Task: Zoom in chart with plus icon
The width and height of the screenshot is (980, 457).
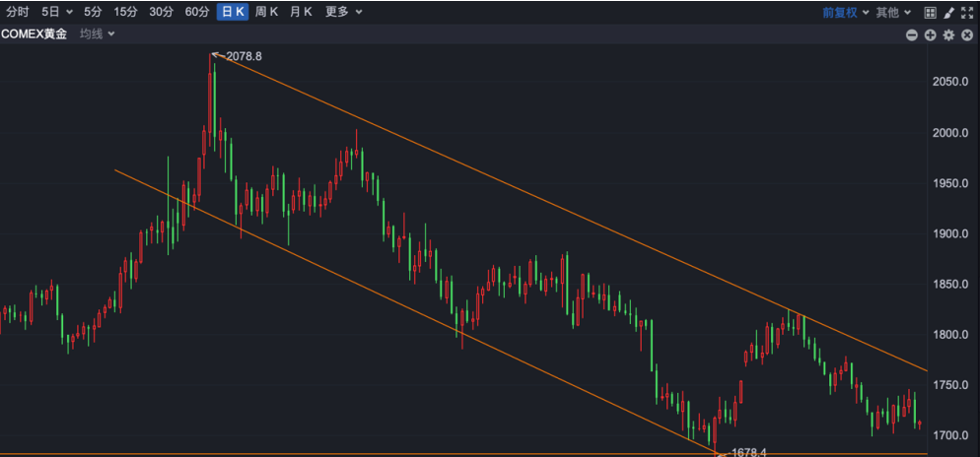Action: [930, 35]
